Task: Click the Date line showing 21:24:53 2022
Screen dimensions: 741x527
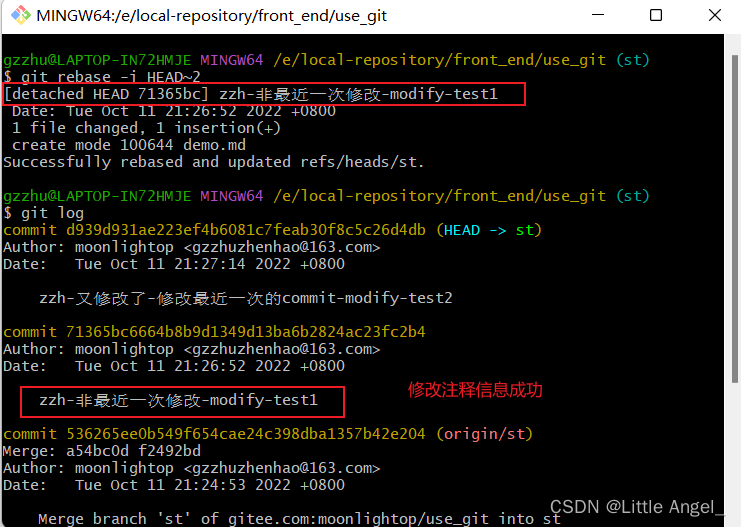Action: tap(174, 485)
